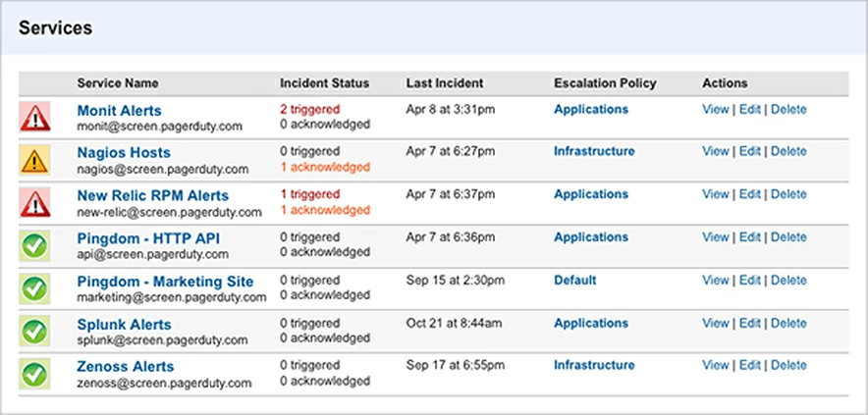This screenshot has height=415, width=868.
Task: View the New Relic RPM Alerts service
Action: tap(715, 194)
